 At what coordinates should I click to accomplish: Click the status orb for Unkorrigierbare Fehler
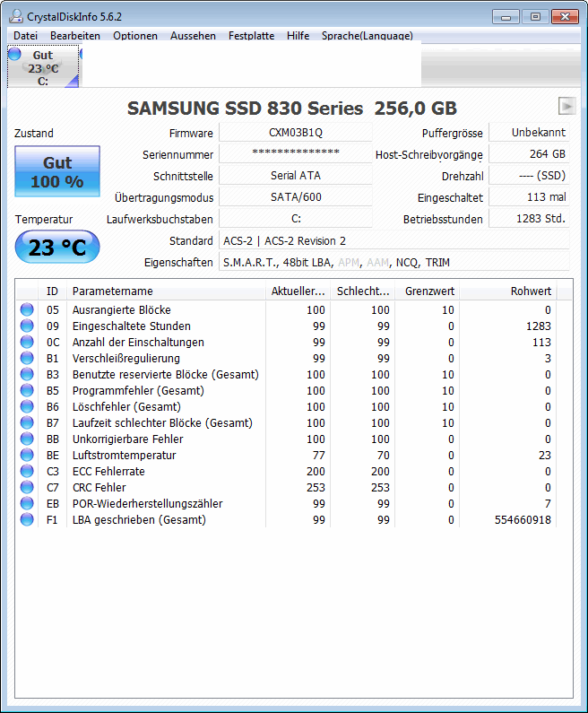click(x=27, y=439)
